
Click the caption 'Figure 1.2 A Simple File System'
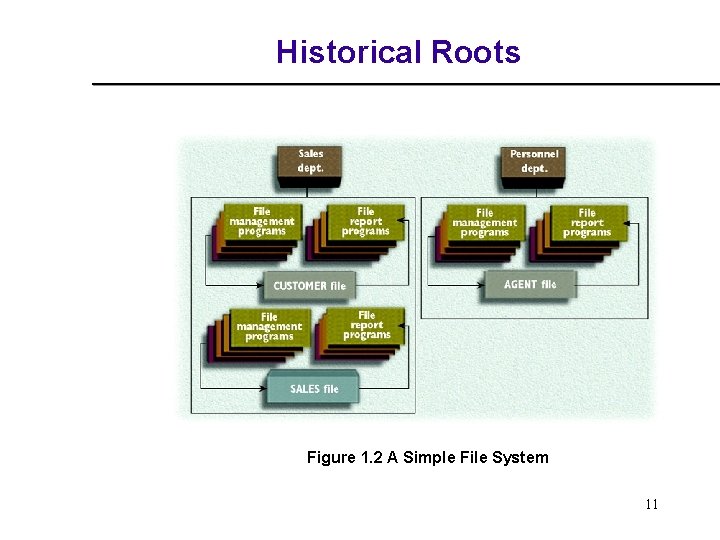[x=428, y=457]
